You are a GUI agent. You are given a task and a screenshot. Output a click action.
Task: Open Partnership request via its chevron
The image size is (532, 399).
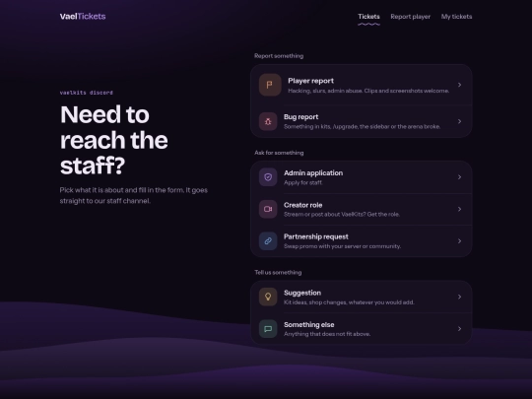point(459,241)
